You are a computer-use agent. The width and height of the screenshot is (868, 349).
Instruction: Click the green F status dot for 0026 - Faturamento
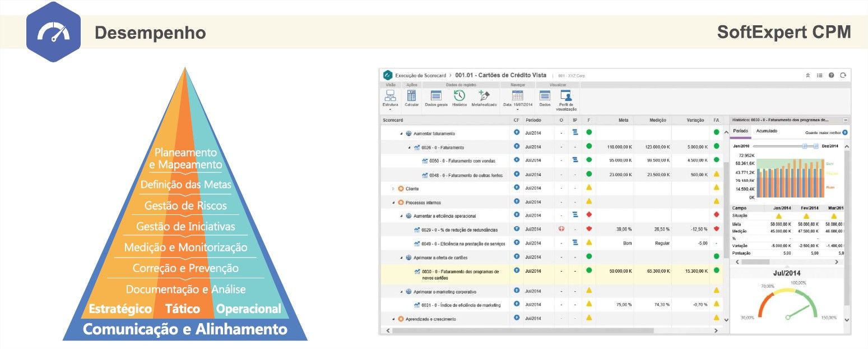[589, 146]
